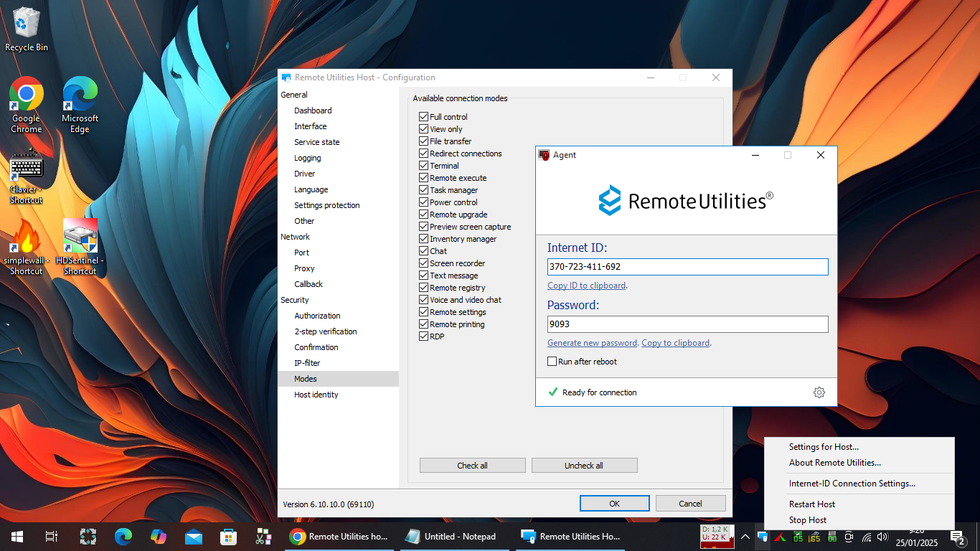Uncheck the Remote printing mode
Viewport: 980px width, 551px height.
click(x=424, y=324)
